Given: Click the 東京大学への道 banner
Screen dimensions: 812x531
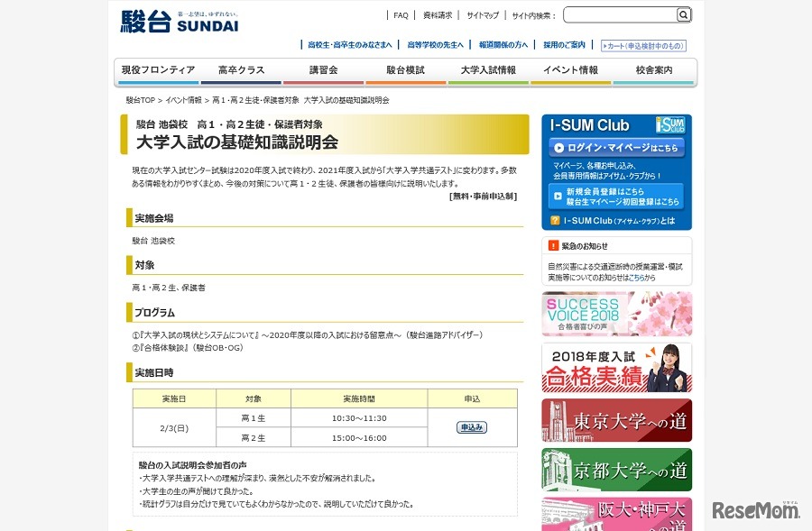Looking at the screenshot, I should [x=615, y=421].
